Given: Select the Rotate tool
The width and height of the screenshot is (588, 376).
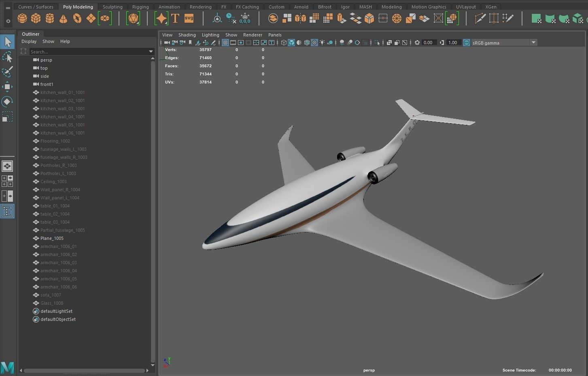Looking at the screenshot, I should point(8,102).
